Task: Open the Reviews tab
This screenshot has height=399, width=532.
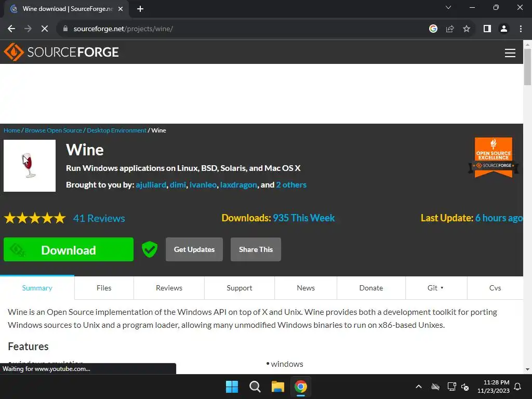Action: click(x=169, y=288)
